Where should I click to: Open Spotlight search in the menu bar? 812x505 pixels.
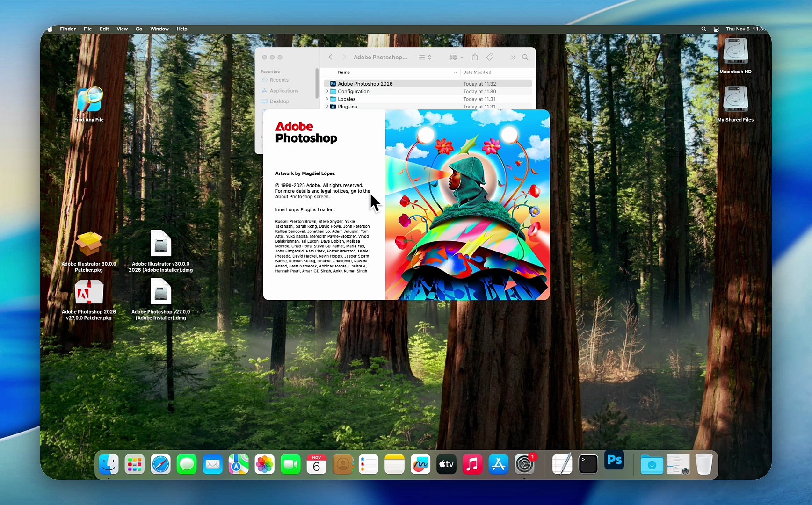point(703,29)
